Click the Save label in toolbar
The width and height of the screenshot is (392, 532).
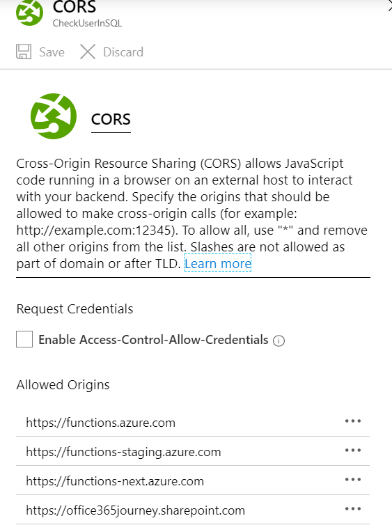[52, 52]
